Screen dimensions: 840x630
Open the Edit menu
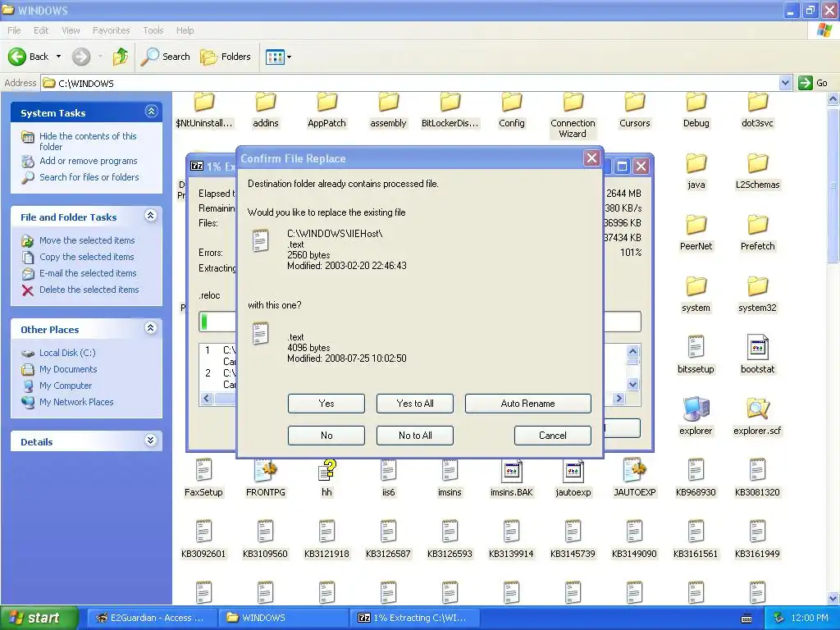tap(41, 30)
